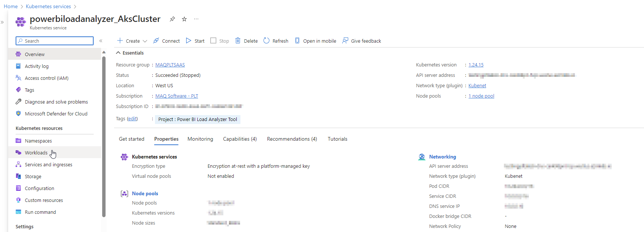Screen dimensions: 644x232
Task: Expand the Create dropdown menu
Action: tap(145, 41)
